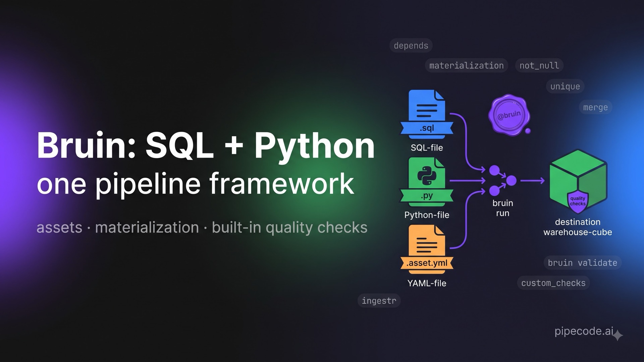This screenshot has width=644, height=362.
Task: Click the purple quality checks shield badge
Action: 578,202
